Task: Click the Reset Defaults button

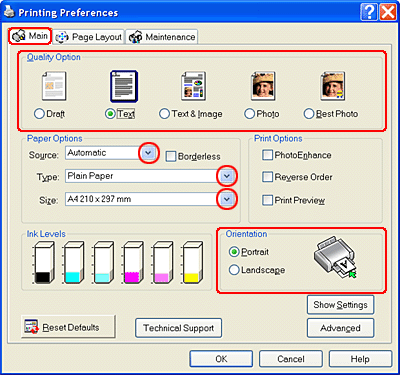Action: pyautogui.click(x=68, y=327)
